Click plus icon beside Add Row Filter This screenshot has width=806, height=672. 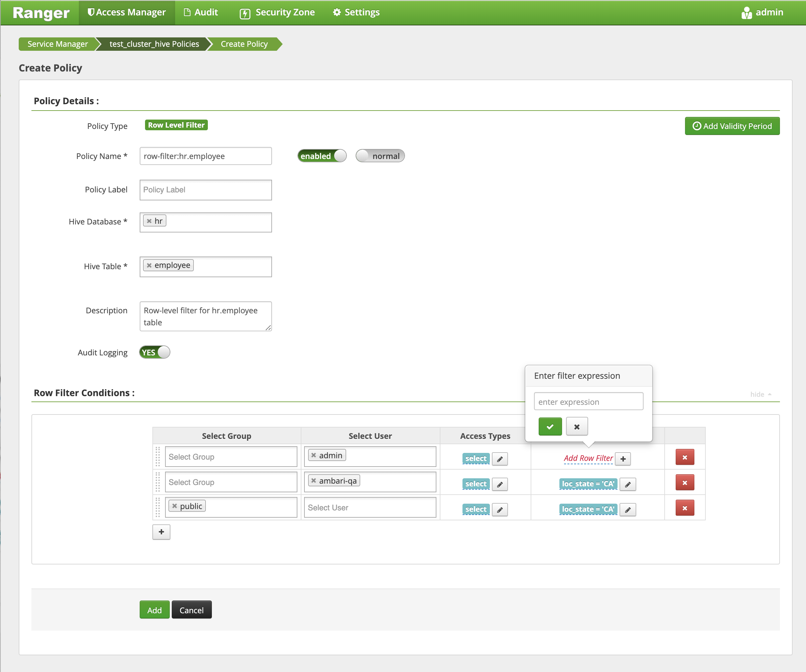623,459
